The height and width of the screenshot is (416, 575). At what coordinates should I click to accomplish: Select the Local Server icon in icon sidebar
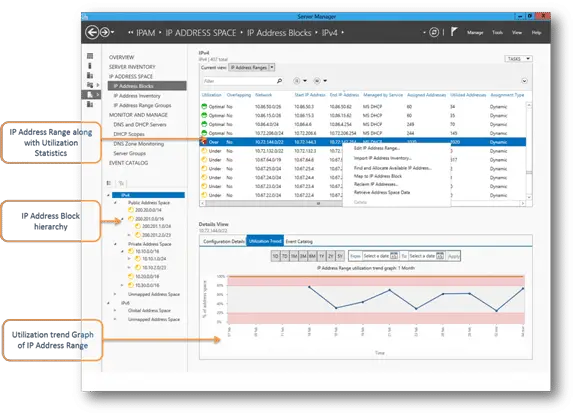pos(90,65)
